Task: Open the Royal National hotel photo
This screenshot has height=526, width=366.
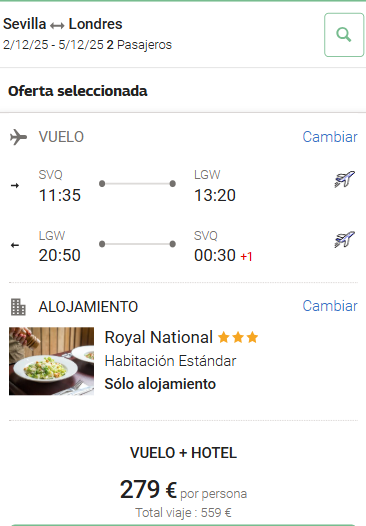Action: 51,361
